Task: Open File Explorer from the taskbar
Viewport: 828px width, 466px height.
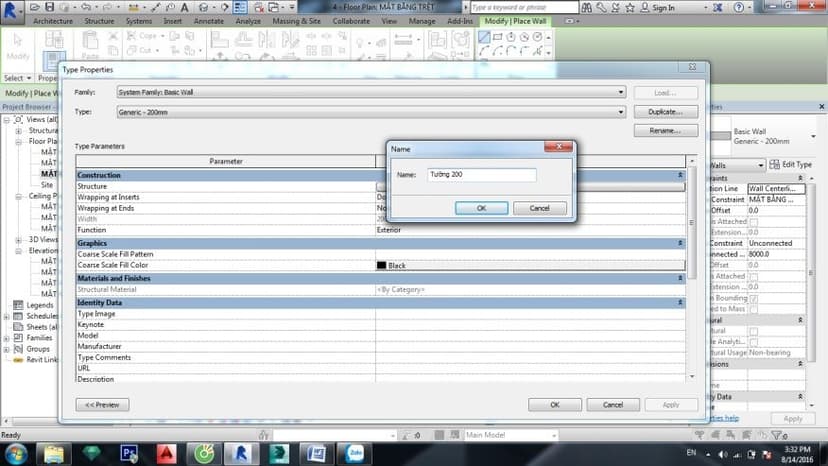Action: pos(54,453)
